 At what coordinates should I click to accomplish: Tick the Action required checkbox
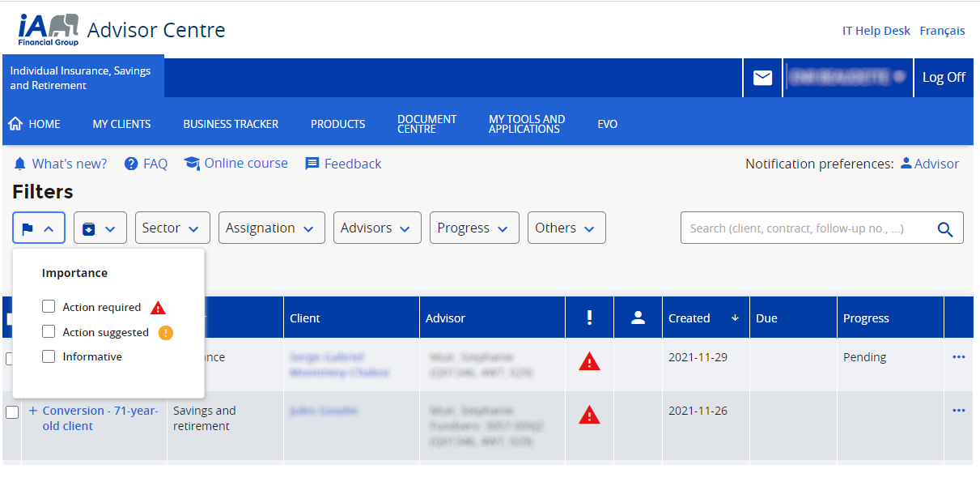[x=49, y=307]
